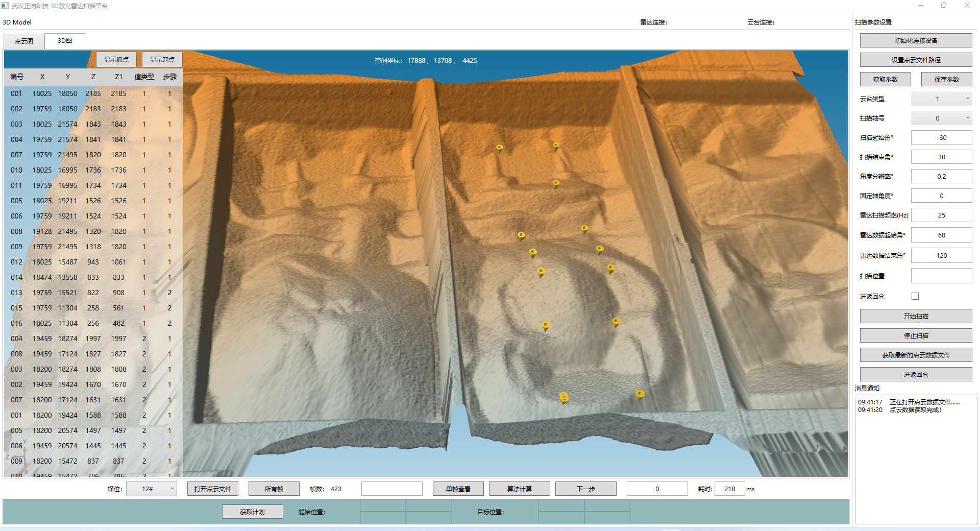The width and height of the screenshot is (980, 531).
Task: Click the restore window icon
Action: coord(944,6)
